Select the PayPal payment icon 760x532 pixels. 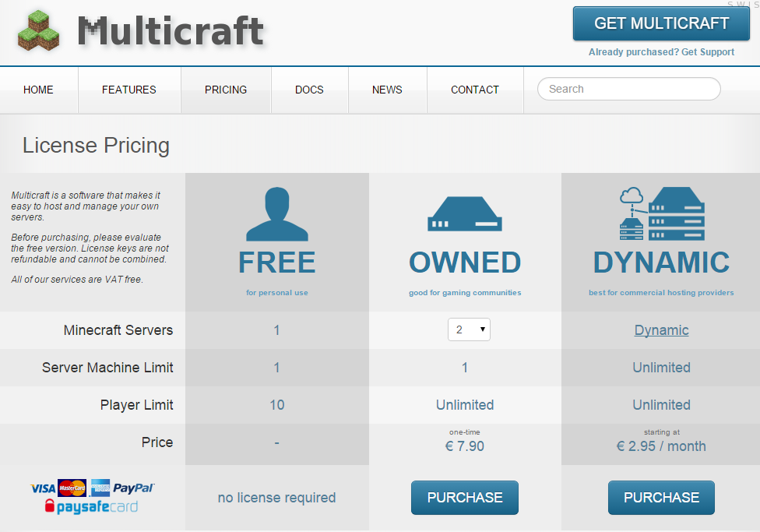[x=133, y=488]
